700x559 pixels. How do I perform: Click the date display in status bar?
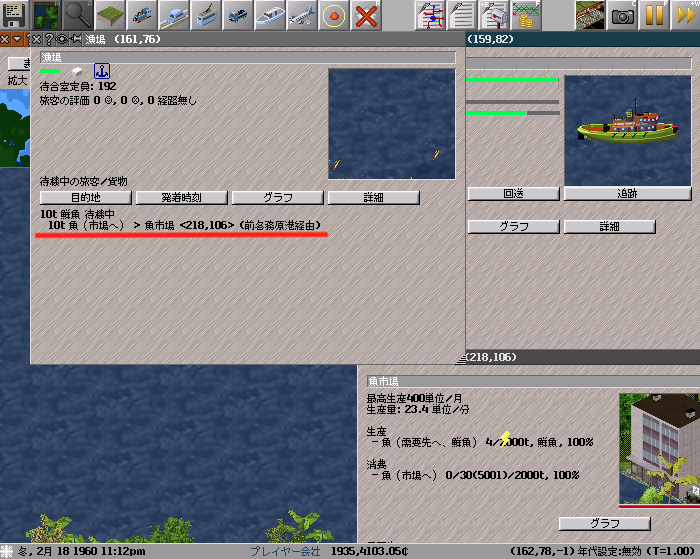point(81,551)
